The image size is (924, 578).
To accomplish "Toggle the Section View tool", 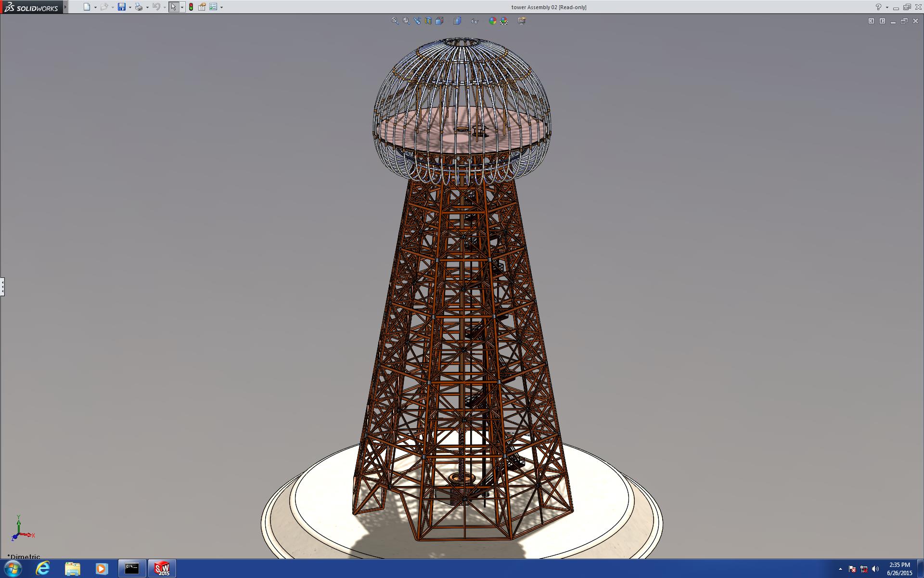I will 428,21.
